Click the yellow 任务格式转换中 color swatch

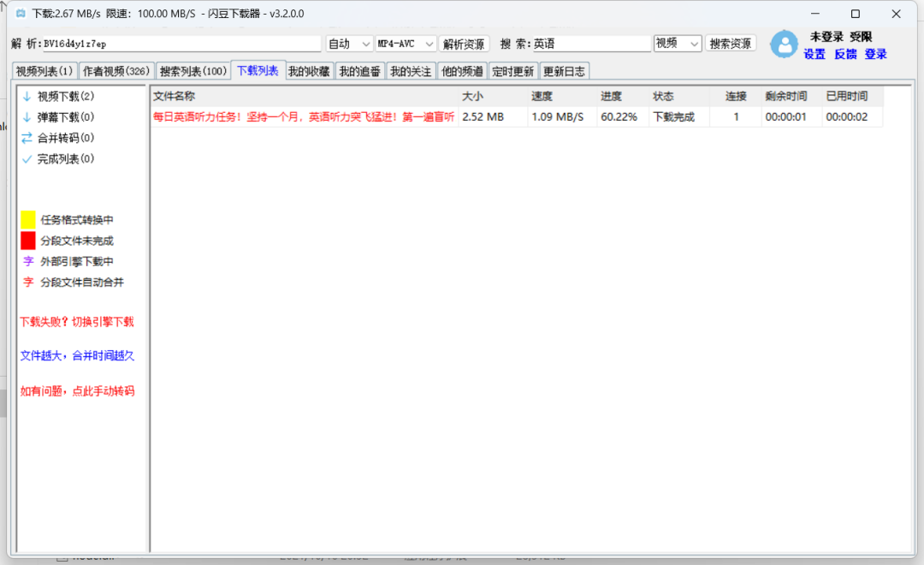click(x=27, y=219)
